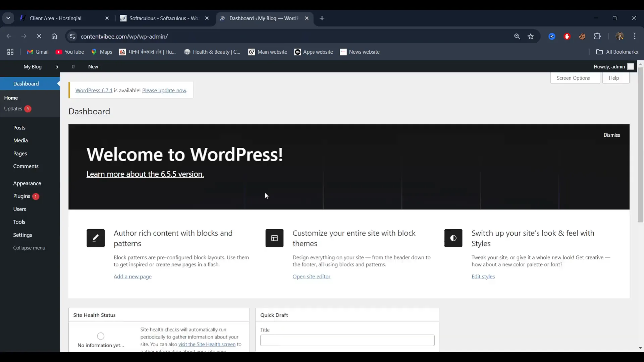This screenshot has height=362, width=644.
Task: Open the red extension icon in the toolbar
Action: pos(567,37)
